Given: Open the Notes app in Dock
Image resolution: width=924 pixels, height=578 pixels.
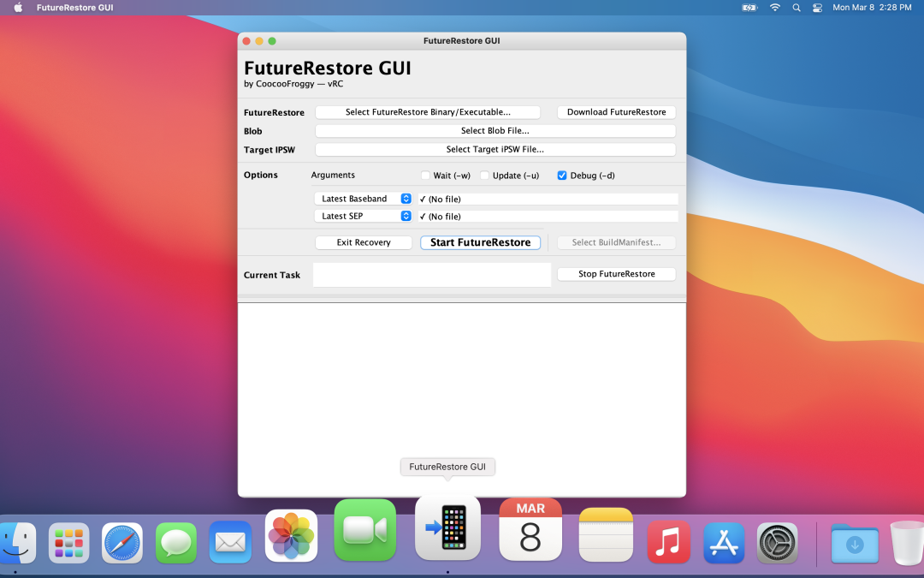Looking at the screenshot, I should point(606,535).
